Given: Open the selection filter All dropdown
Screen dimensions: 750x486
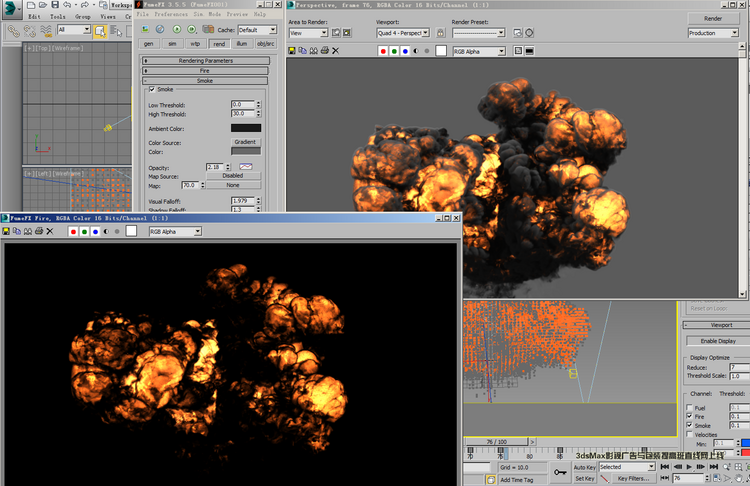Looking at the screenshot, I should [74, 30].
